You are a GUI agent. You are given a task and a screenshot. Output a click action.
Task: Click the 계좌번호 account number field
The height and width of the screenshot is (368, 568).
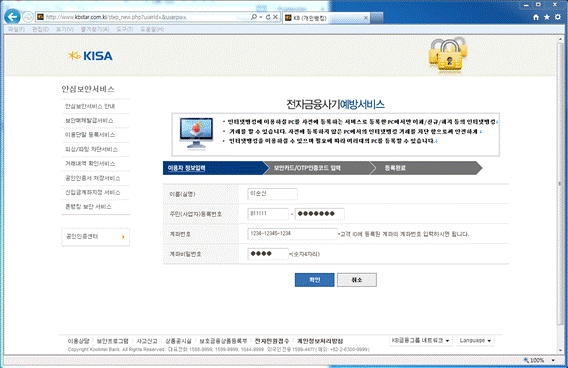click(292, 234)
